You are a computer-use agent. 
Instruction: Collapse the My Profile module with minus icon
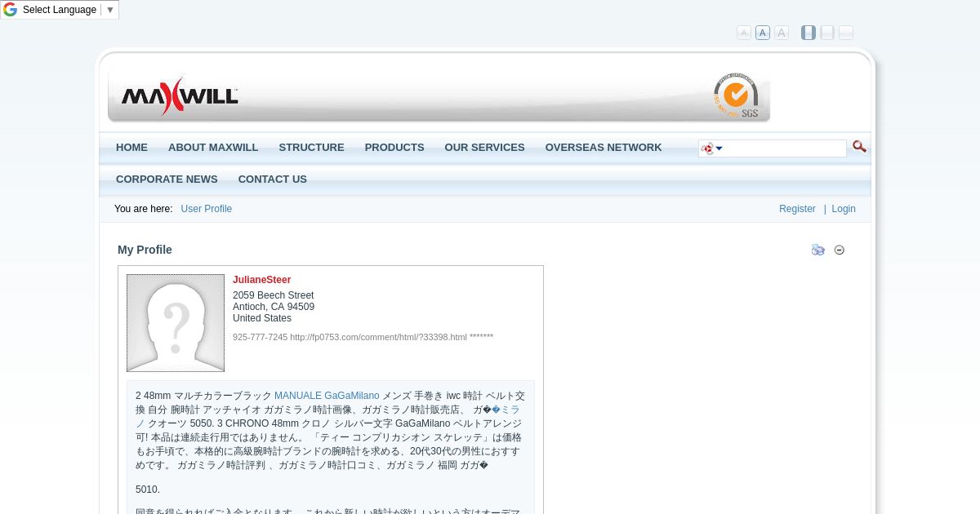840,250
